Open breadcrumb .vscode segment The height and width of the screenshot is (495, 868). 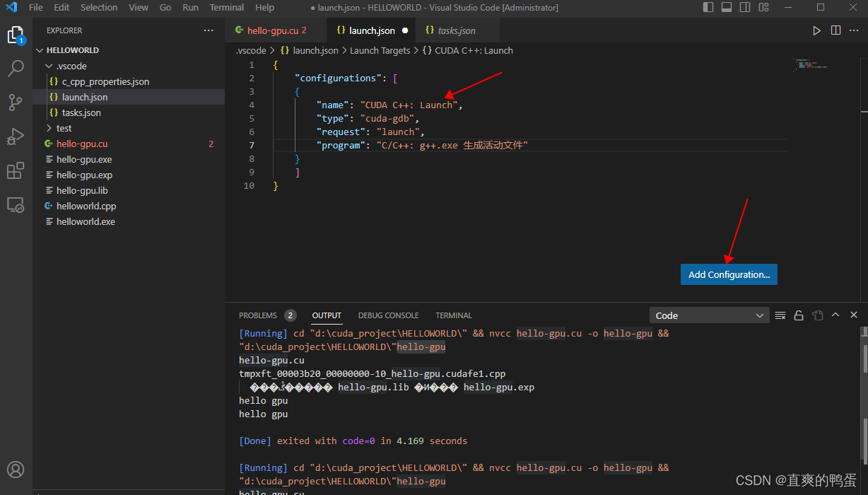click(x=251, y=50)
